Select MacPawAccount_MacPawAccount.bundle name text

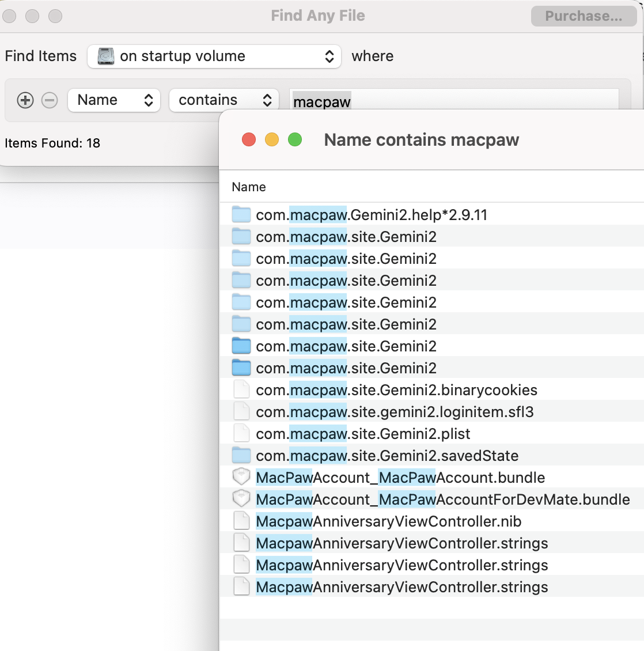tap(400, 478)
